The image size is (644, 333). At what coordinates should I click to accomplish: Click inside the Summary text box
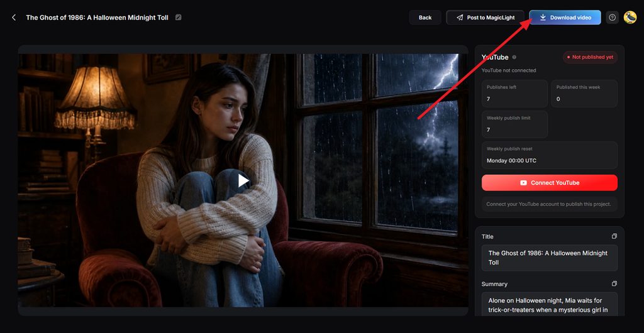pyautogui.click(x=550, y=304)
